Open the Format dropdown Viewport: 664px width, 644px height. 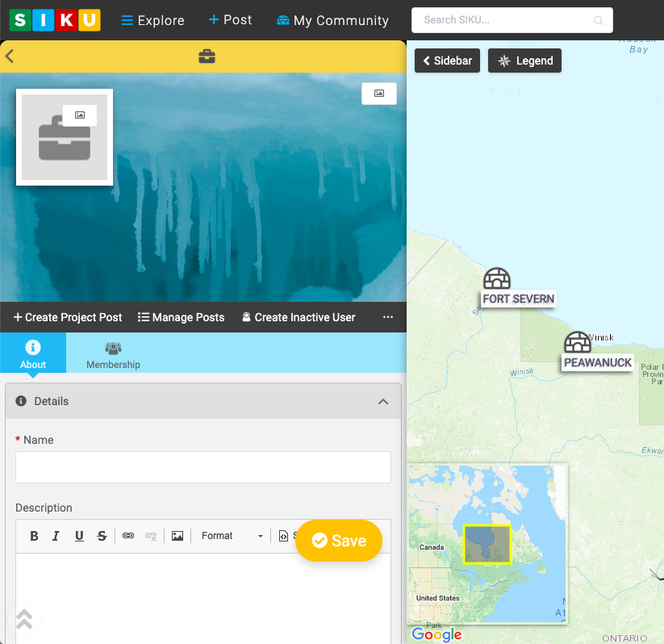(x=232, y=536)
